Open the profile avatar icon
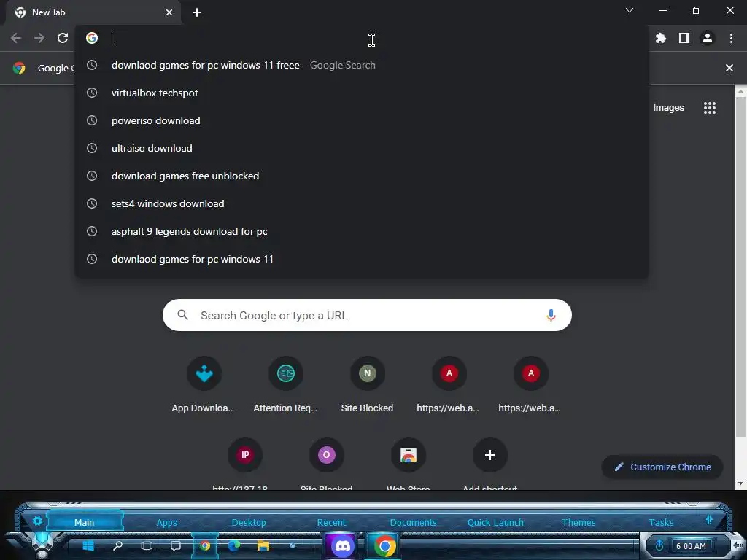This screenshot has width=747, height=560. [708, 38]
